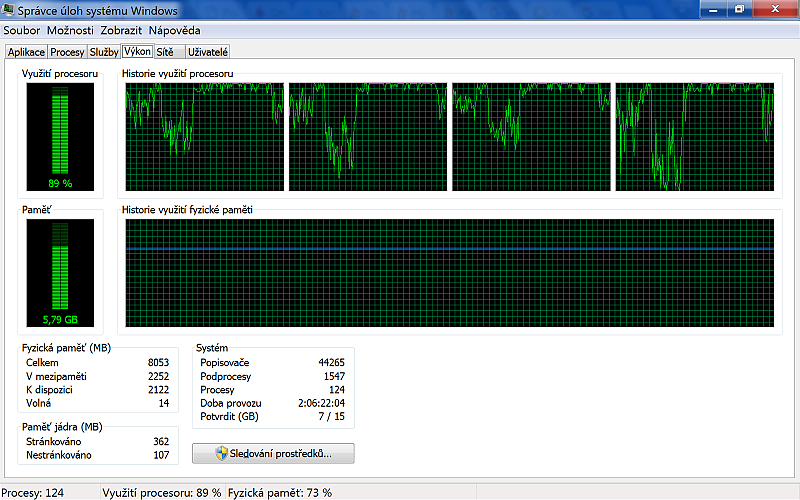Viewport: 800px width, 500px height.
Task: Switch to the Aplikace tab
Action: coord(26,52)
